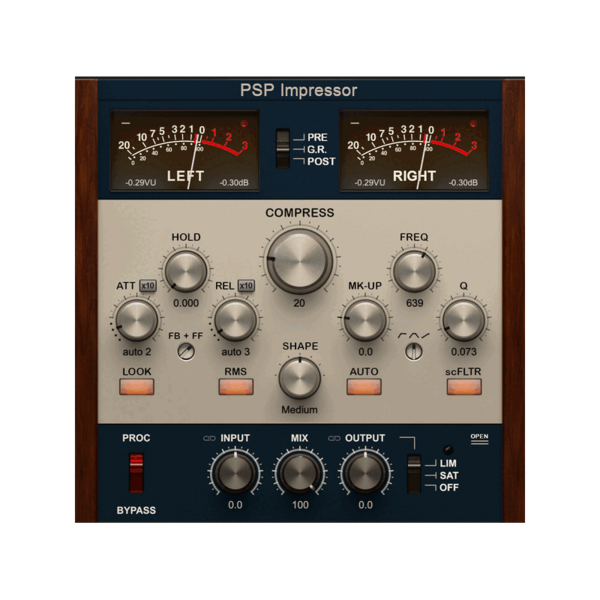Click the LIM/SAT/OFF output mode switch
The image size is (600, 600).
414,474
